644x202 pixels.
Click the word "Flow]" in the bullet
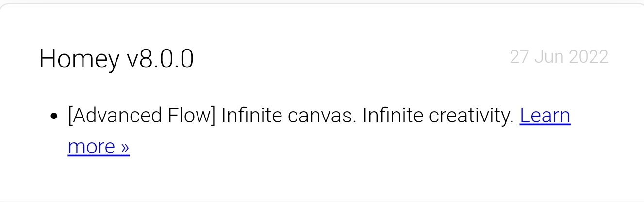(x=197, y=116)
